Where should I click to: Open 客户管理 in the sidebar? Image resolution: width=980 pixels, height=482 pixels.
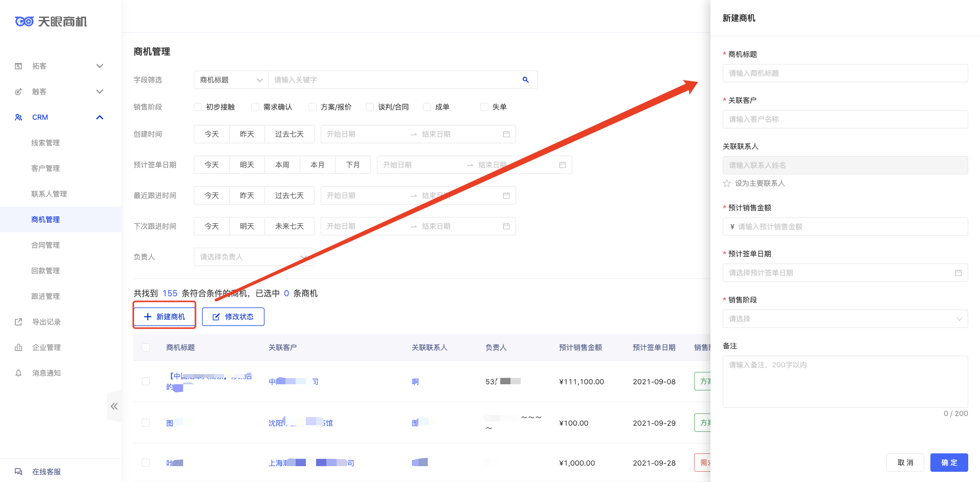[46, 168]
